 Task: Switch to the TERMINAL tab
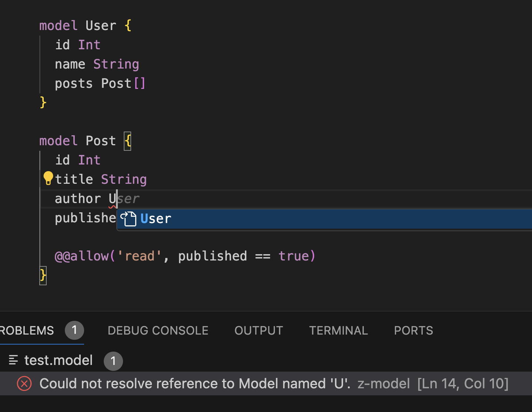pyautogui.click(x=338, y=330)
